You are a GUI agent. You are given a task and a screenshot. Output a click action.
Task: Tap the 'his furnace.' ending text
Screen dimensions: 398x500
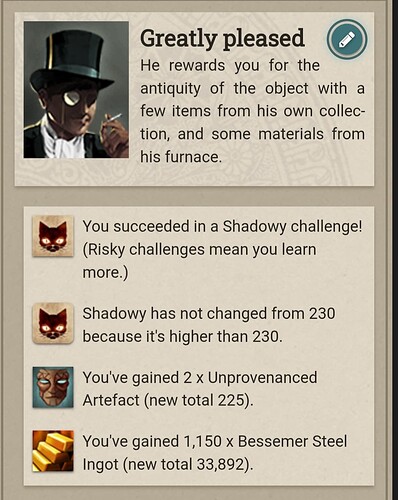(181, 157)
